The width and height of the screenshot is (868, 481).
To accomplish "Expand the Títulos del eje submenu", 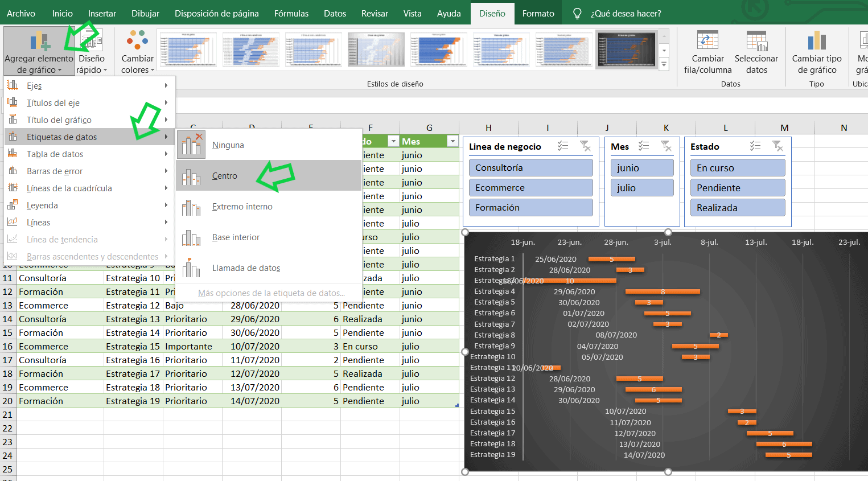I will (89, 103).
